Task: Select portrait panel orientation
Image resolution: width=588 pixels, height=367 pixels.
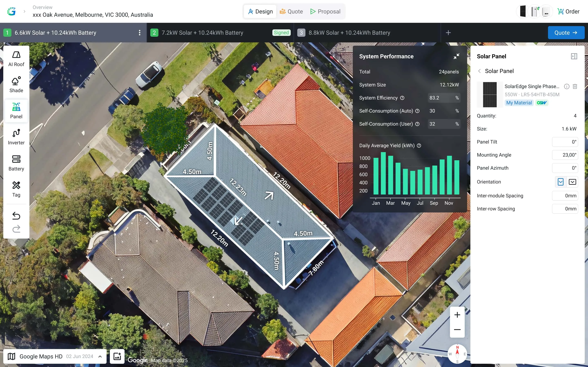Action: (x=561, y=182)
